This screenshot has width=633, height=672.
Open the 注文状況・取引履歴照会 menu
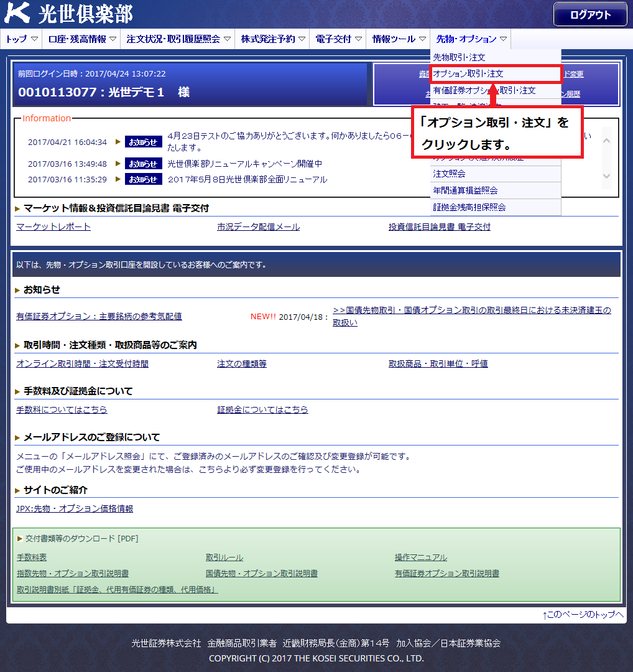click(178, 39)
